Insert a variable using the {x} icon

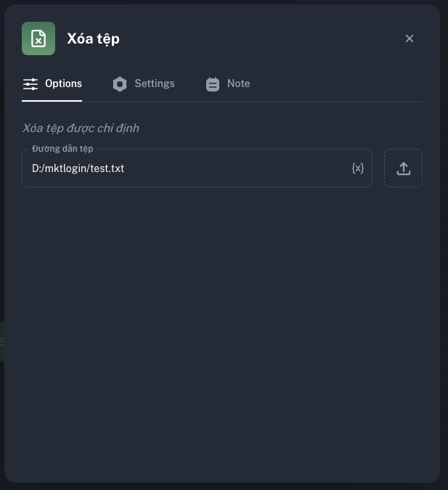[x=358, y=168]
